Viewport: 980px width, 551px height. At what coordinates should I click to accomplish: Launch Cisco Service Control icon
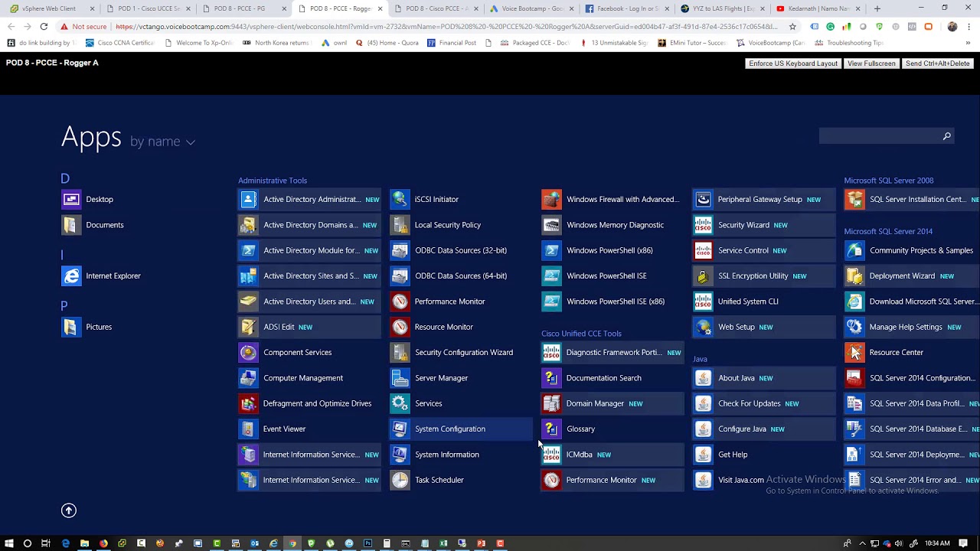703,251
